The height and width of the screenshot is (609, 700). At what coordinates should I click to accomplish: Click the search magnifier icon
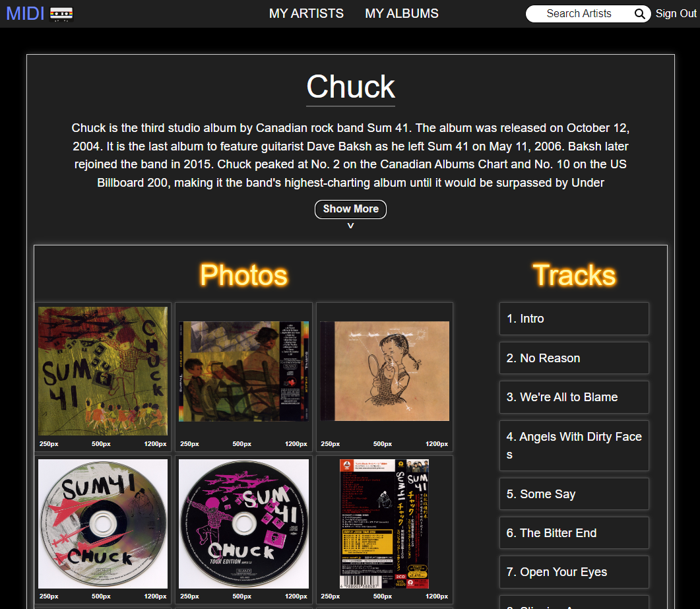pyautogui.click(x=640, y=14)
